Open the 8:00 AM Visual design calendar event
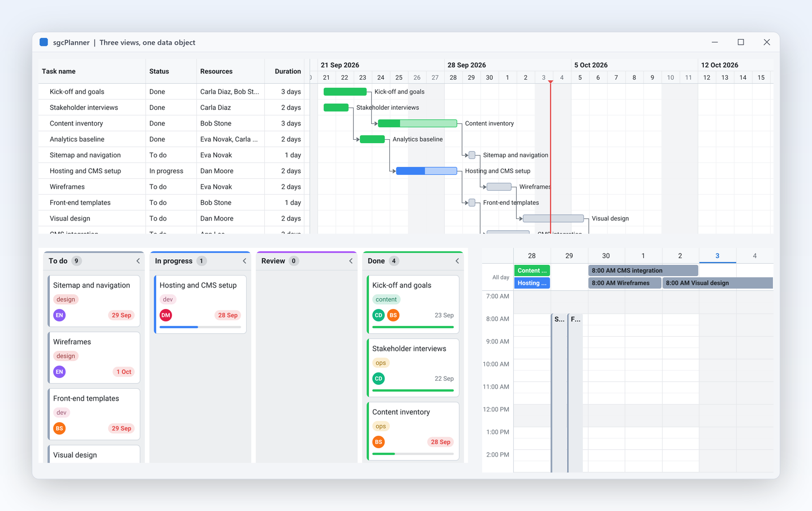The height and width of the screenshot is (511, 812). tap(718, 283)
